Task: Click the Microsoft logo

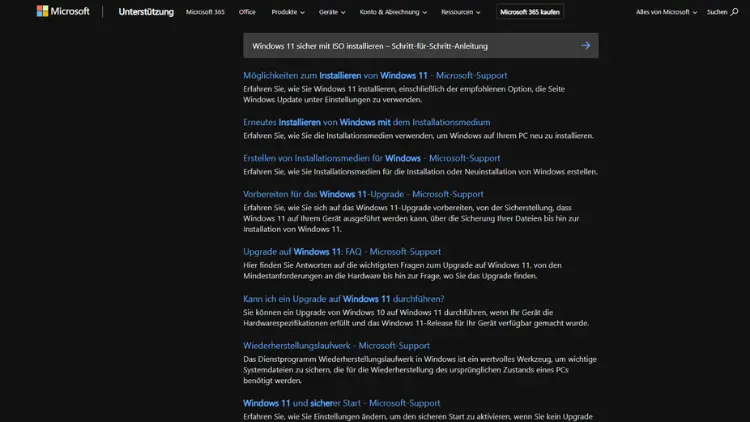Action: [63, 11]
